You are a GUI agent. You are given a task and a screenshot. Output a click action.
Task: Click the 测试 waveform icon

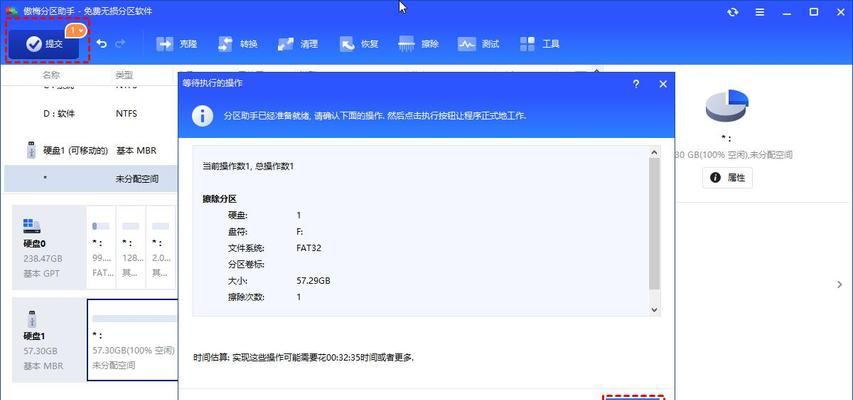pos(467,44)
